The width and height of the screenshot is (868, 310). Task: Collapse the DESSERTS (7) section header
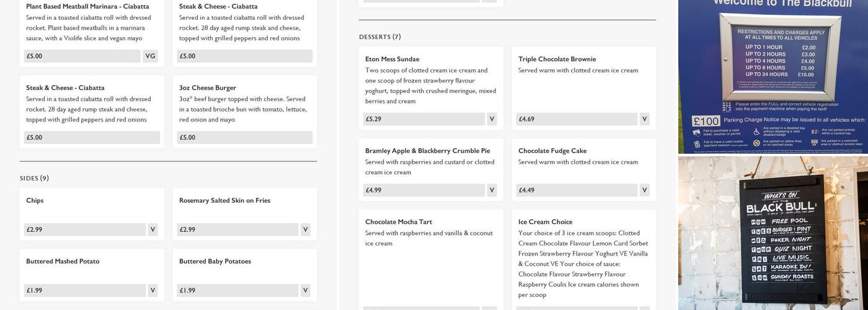(x=380, y=37)
